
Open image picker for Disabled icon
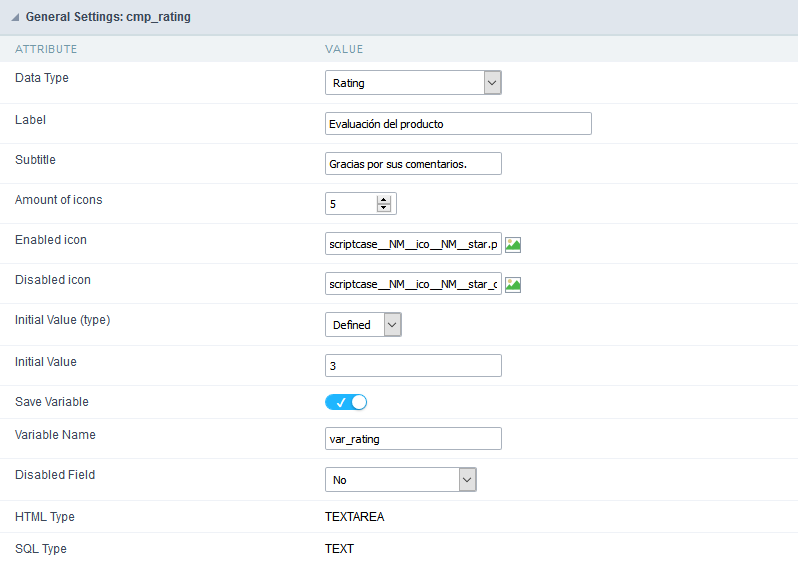point(513,285)
